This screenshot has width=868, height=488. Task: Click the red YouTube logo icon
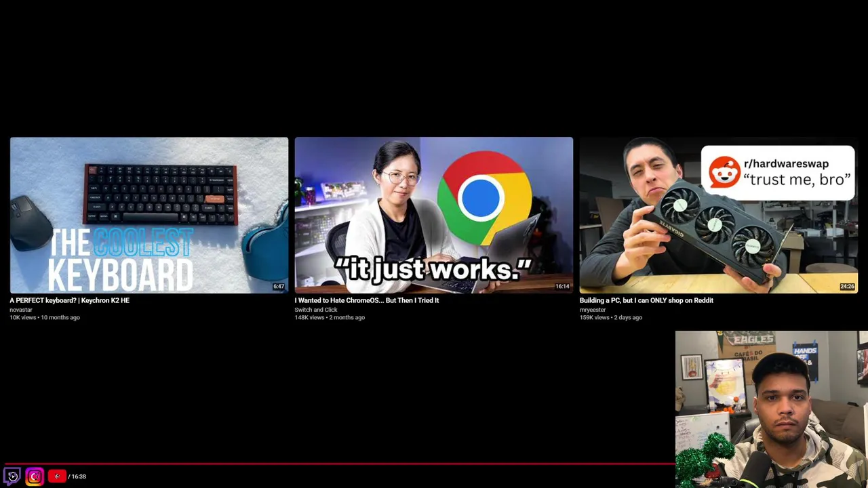(57, 476)
